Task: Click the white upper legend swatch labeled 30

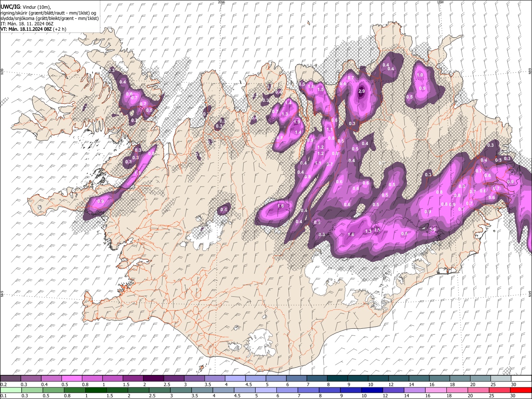Action: [x=521, y=379]
